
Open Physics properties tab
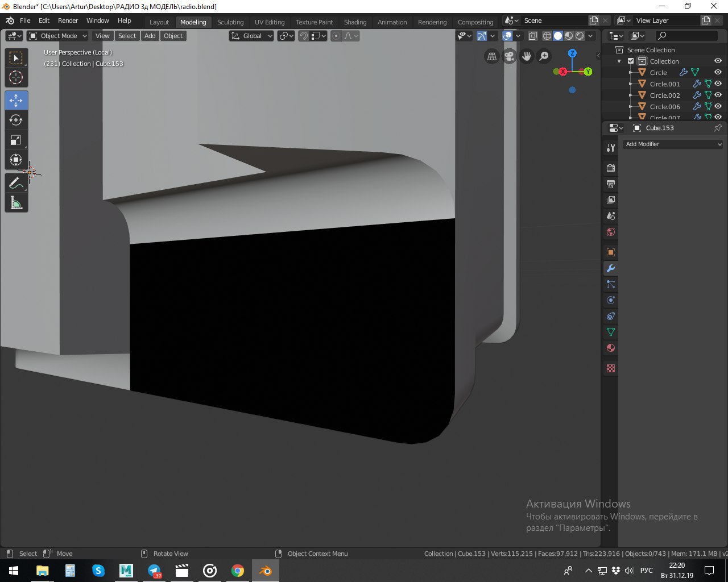coord(611,300)
